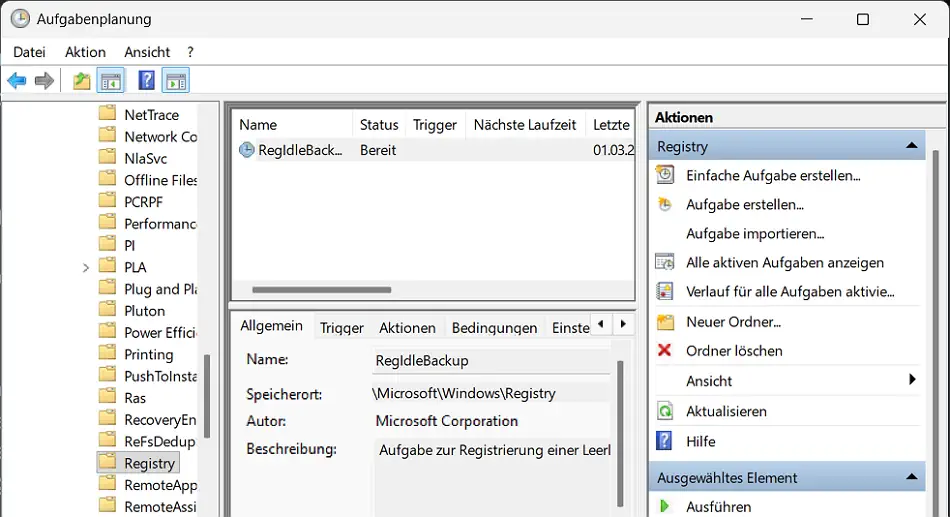Show next tabs with right tab arrow
The height and width of the screenshot is (517, 950).
[x=623, y=324]
